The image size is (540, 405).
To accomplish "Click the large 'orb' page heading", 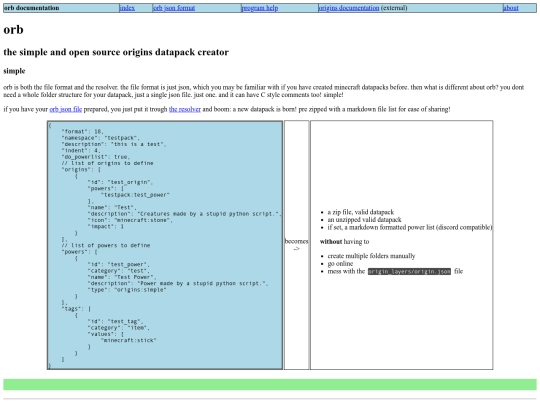I will click(x=13, y=30).
